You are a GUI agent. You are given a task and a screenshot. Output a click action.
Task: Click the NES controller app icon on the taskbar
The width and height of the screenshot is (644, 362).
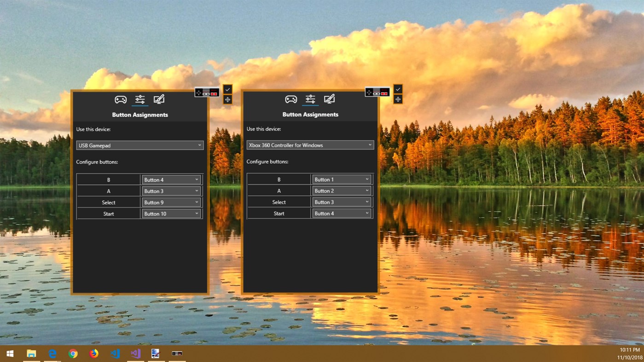click(177, 354)
